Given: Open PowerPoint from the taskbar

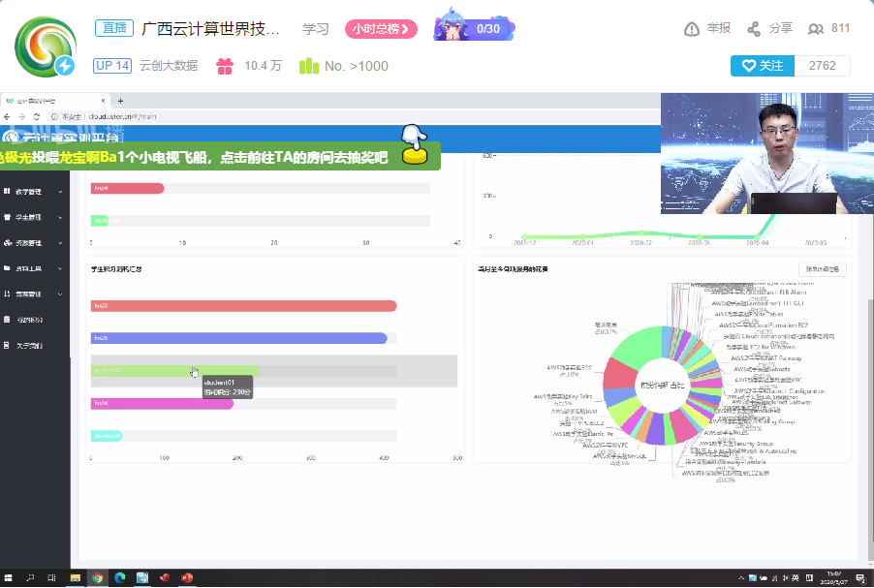Looking at the screenshot, I should pyautogui.click(x=187, y=578).
